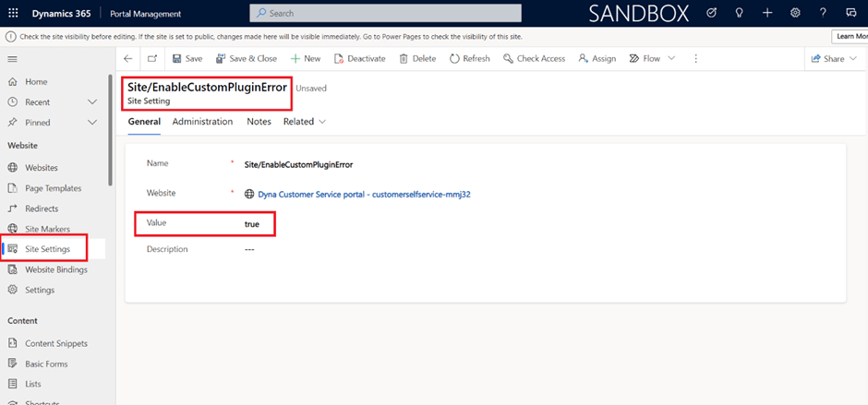Click the Save & Close button

pyautogui.click(x=246, y=58)
